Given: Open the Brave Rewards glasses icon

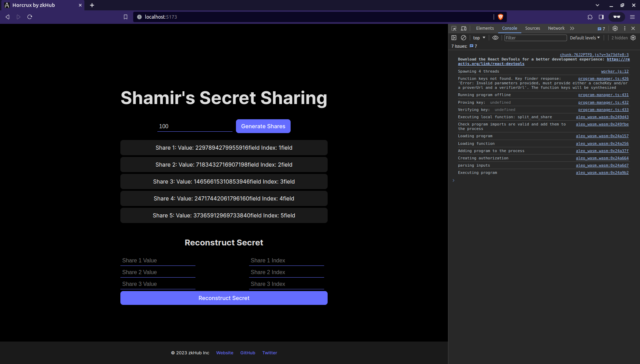Looking at the screenshot, I should pyautogui.click(x=616, y=17).
